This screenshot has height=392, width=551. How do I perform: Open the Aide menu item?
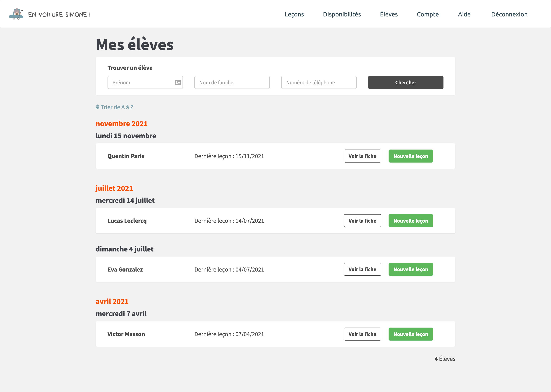464,14
